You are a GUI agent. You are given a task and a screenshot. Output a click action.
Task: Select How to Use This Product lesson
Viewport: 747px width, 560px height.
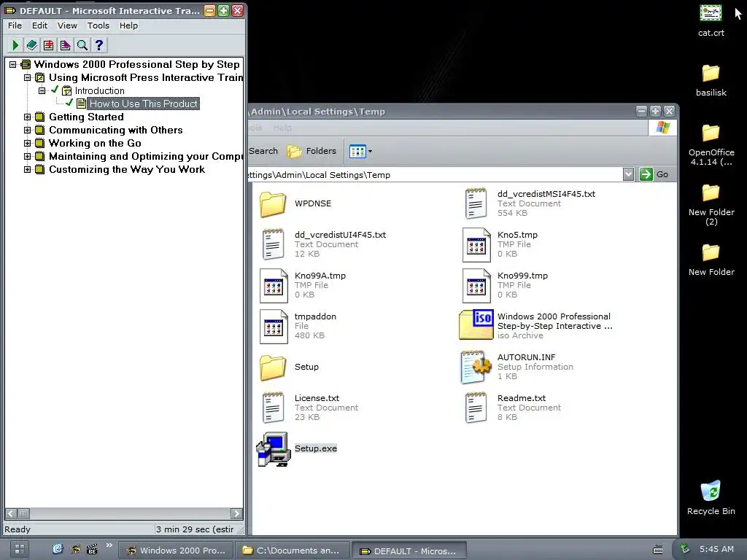144,104
